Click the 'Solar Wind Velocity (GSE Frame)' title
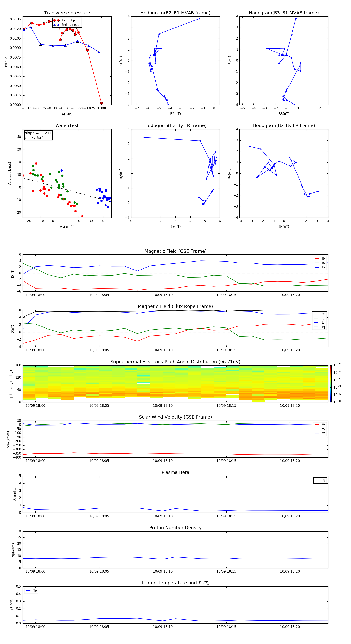 pos(175,417)
